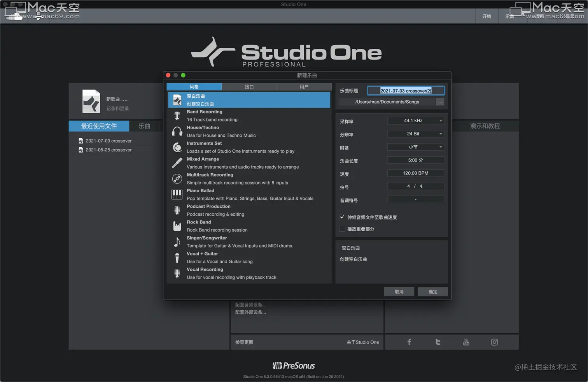This screenshot has width=588, height=382.
Task: Open the 时基 小节 dropdown
Action: coord(415,147)
